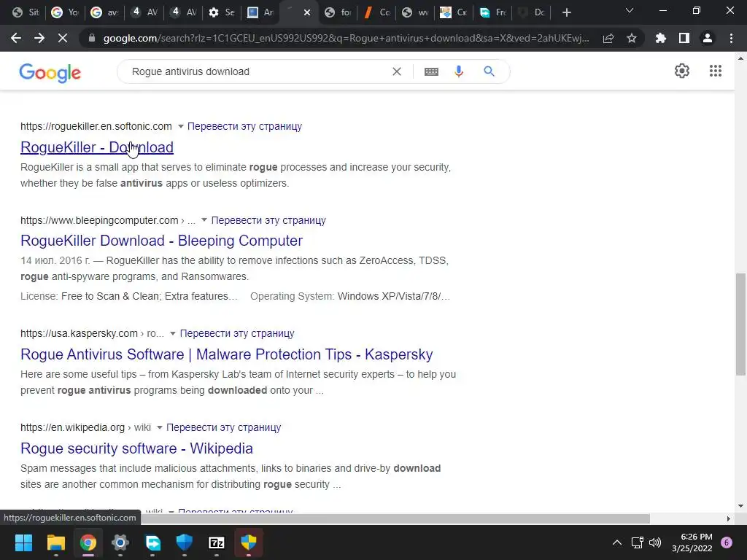Switch to the 'Co' tab
Screen dimensions: 747x560
click(x=377, y=12)
